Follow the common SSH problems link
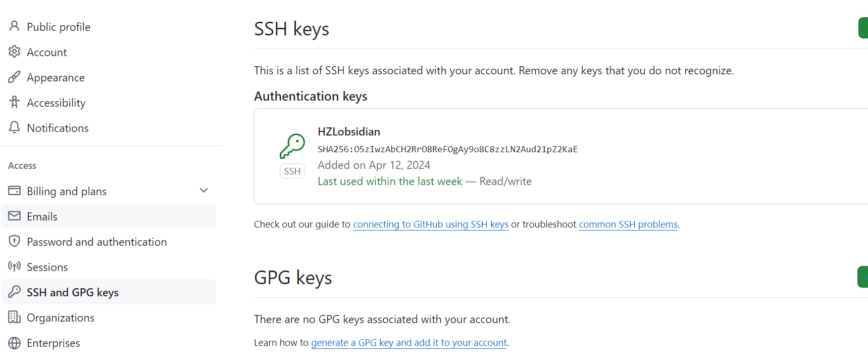The width and height of the screenshot is (868, 359). coord(628,224)
